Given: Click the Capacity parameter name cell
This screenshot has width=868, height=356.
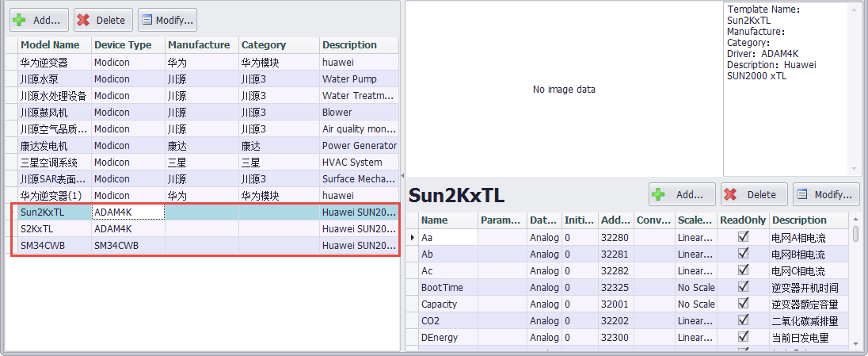Looking at the screenshot, I should coord(447,304).
